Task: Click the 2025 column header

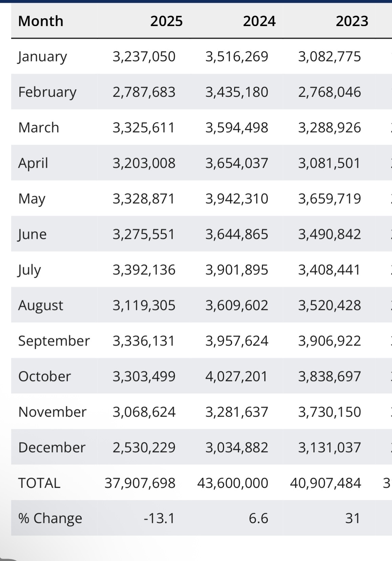Action: 166,21
